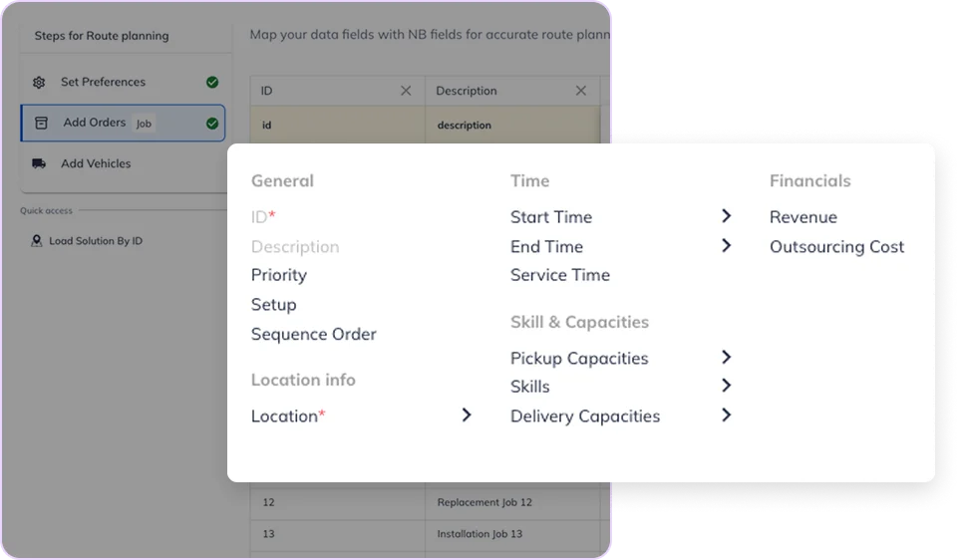Screen dimensions: 961x560
Task: Expand the Location submenu chevron
Action: (x=466, y=415)
